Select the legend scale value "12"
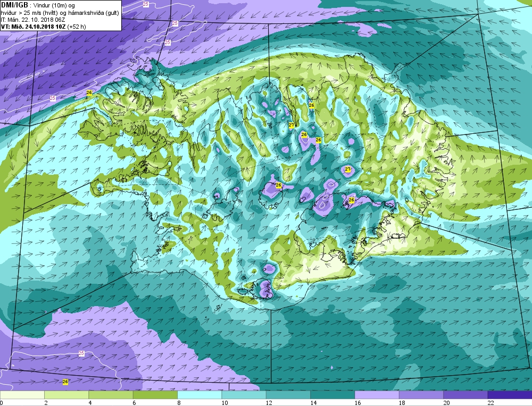This screenshot has height=406, width=532. 269,403
